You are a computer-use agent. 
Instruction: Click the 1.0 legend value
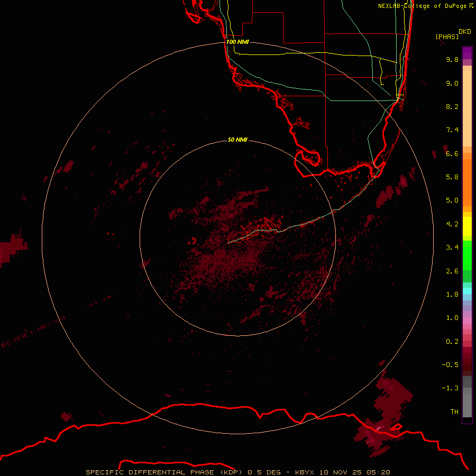452,318
